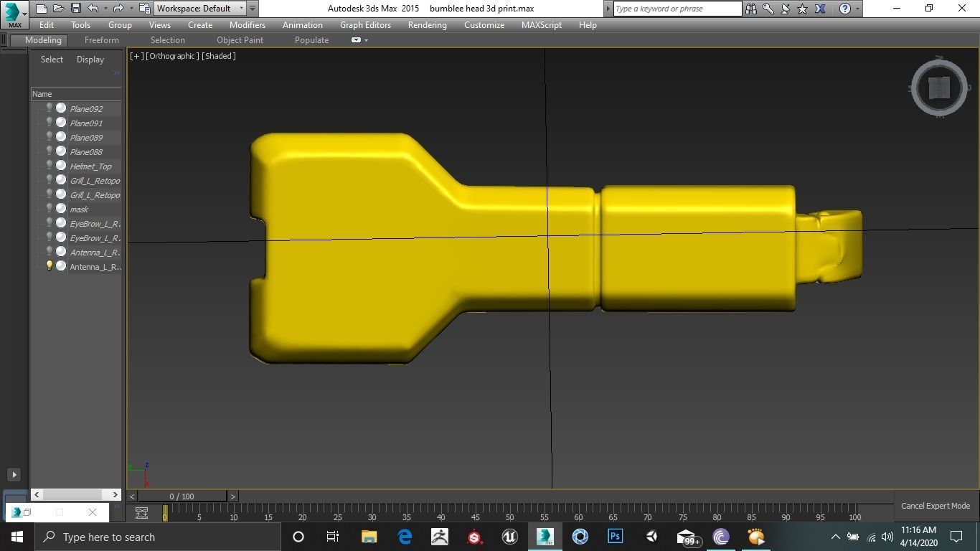Open the redo history dropdown arrow
980x551 pixels.
click(131, 9)
